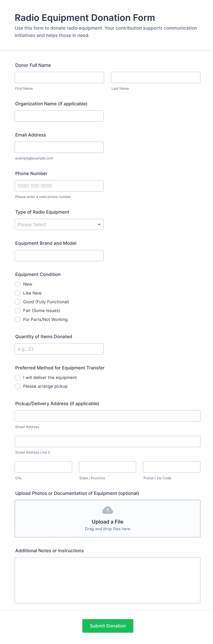Screen dimensions: 213x644
Task: Focus the Last Name text box
Action: (155, 78)
